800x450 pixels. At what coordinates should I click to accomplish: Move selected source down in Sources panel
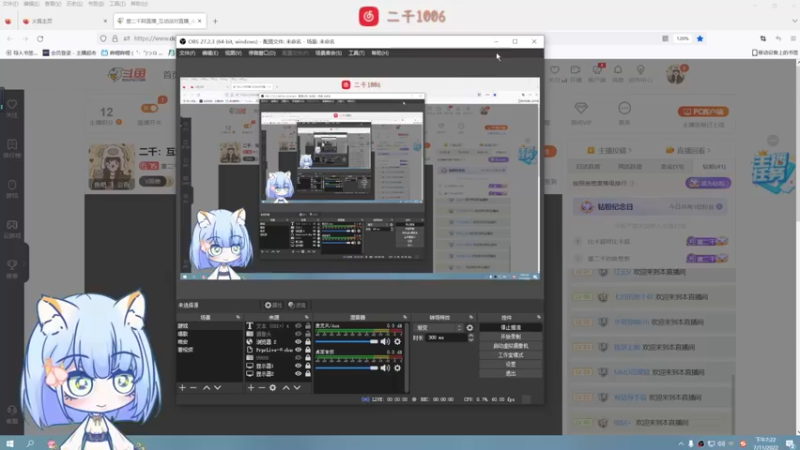click(297, 388)
